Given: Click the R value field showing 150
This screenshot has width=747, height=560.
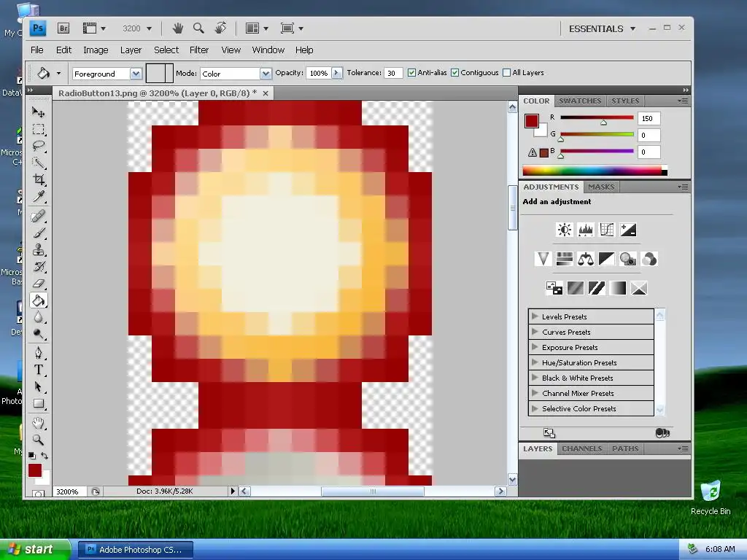Looking at the screenshot, I should [x=649, y=119].
